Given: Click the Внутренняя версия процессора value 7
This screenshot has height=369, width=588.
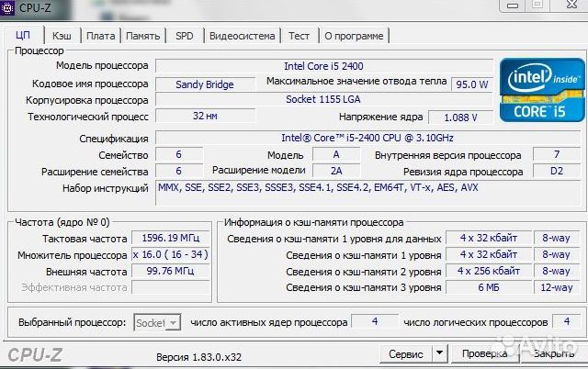Looking at the screenshot, I should pyautogui.click(x=557, y=154).
